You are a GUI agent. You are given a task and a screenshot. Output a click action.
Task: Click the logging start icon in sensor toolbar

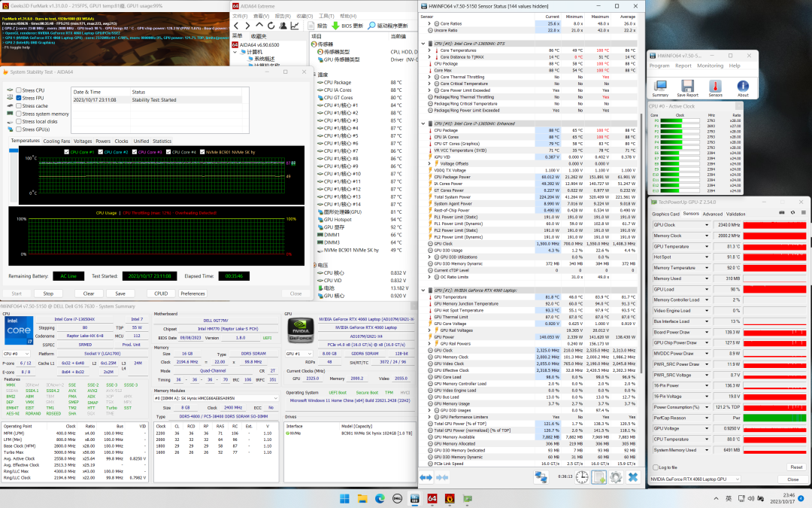[598, 477]
